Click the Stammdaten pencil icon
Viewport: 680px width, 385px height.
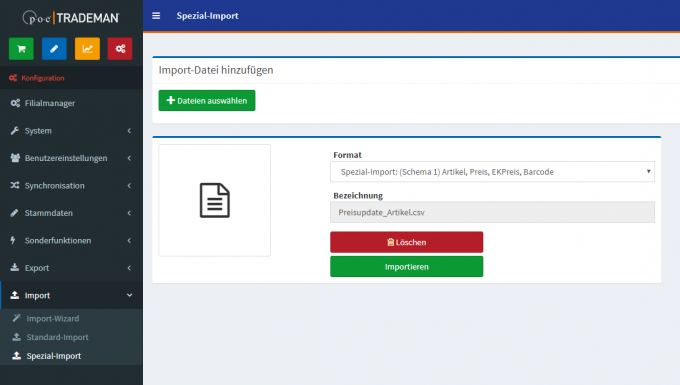(14, 213)
